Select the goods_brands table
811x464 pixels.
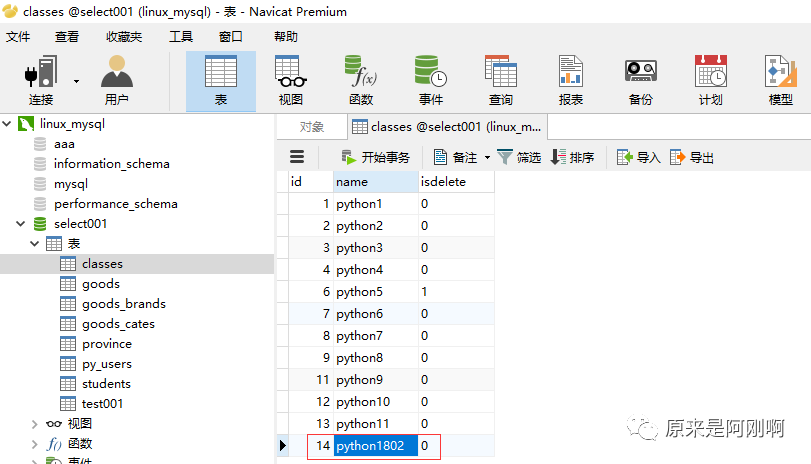click(x=124, y=304)
